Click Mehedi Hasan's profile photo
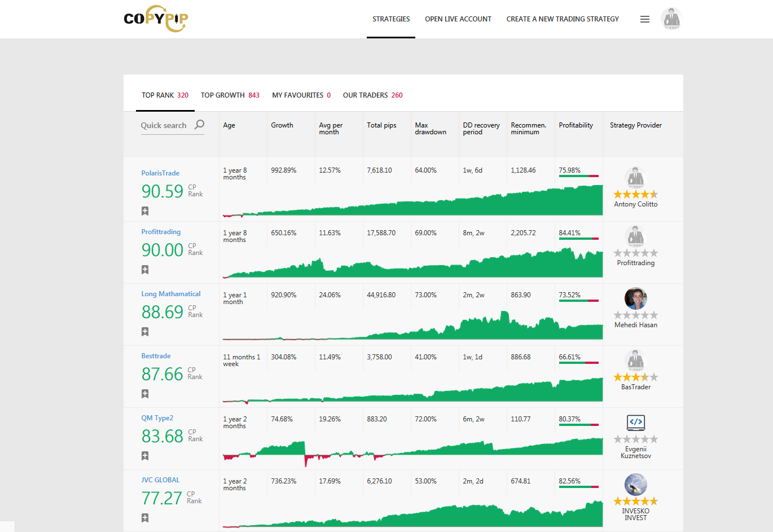The height and width of the screenshot is (532, 773). 636,298
